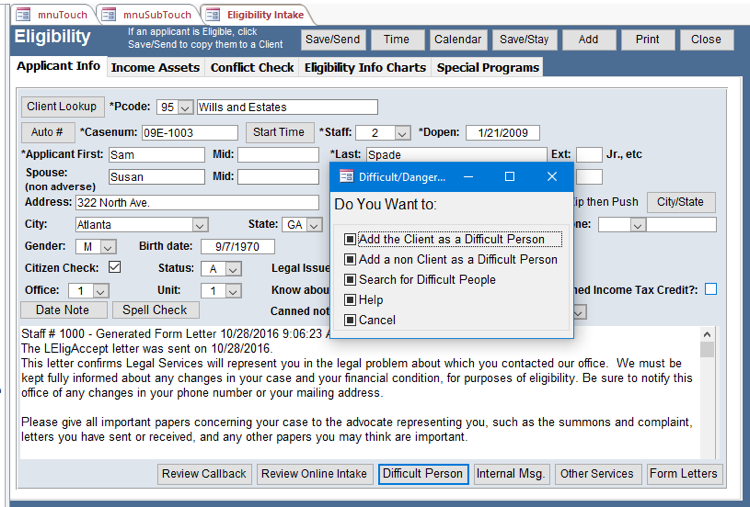Select Search for Difficult People icon
The width and height of the screenshot is (750, 507).
point(350,280)
